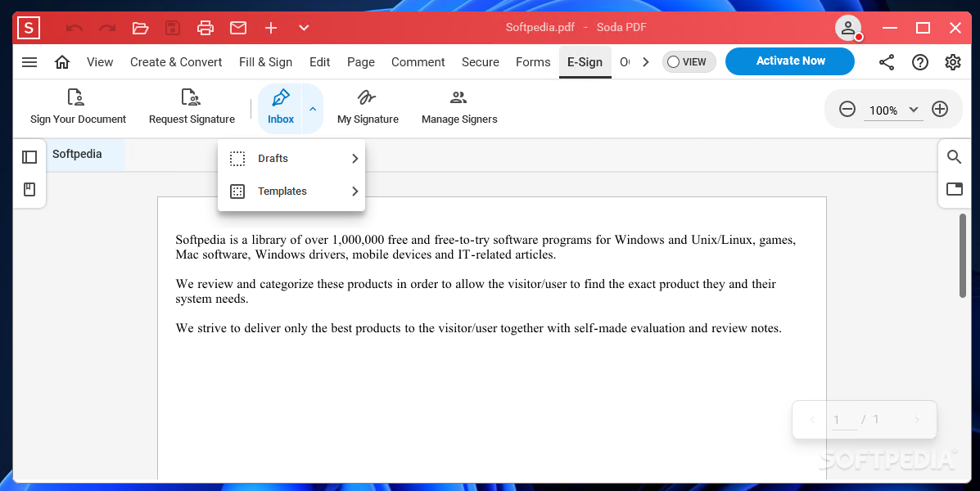
Task: Share the document
Action: coord(886,62)
